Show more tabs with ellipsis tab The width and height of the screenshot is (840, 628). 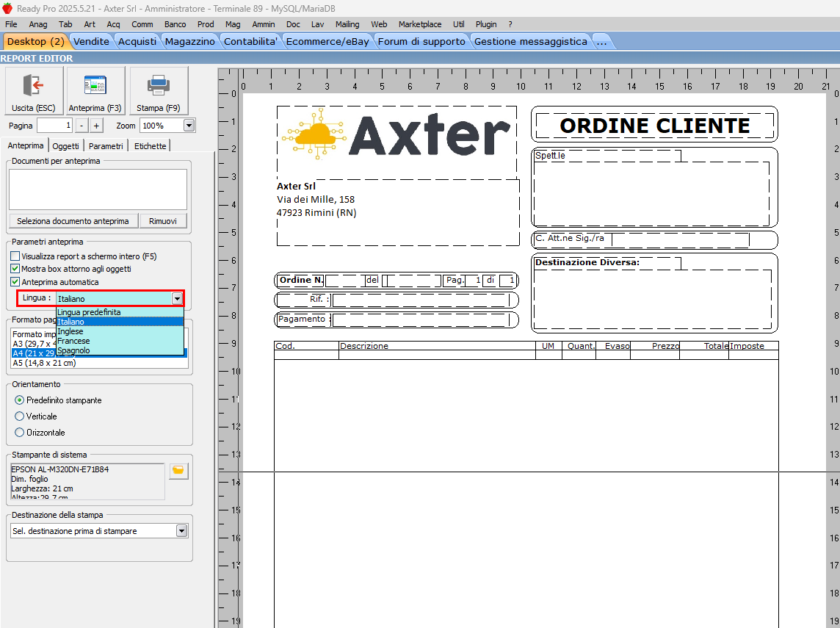[602, 41]
